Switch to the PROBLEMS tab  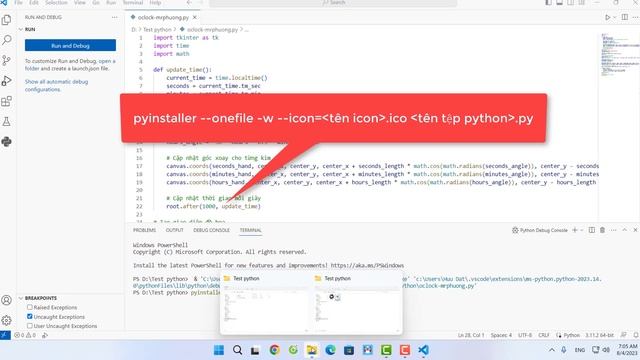tap(144, 230)
